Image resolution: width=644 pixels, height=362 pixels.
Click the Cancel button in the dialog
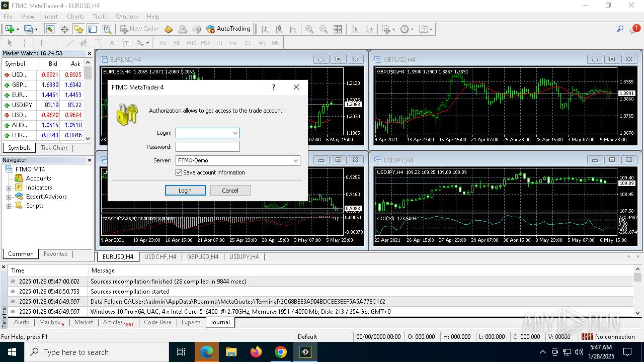[230, 191]
